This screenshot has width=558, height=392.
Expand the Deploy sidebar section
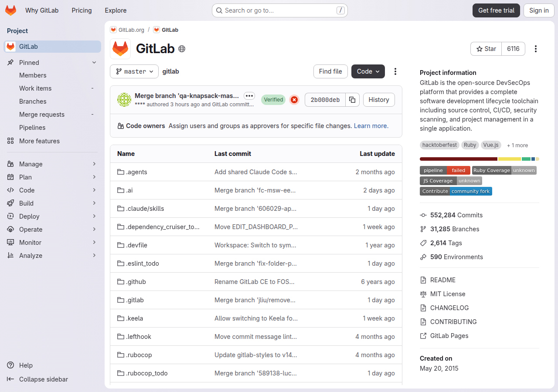point(52,216)
